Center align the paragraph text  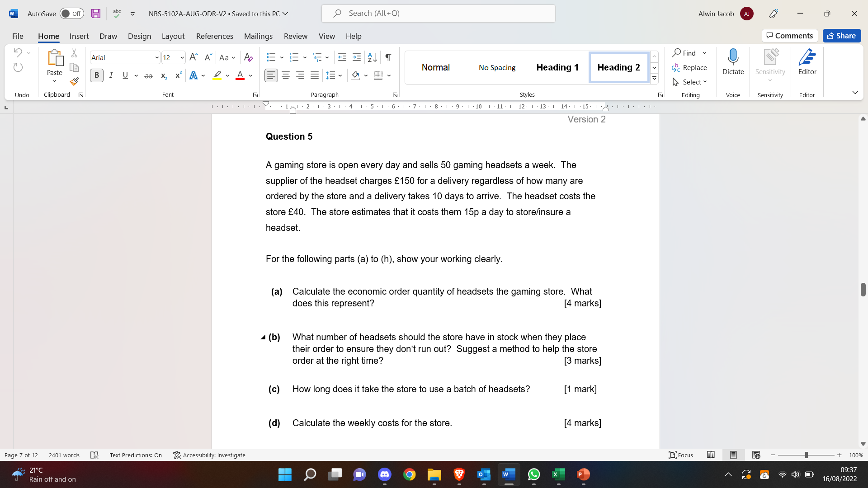(x=285, y=75)
